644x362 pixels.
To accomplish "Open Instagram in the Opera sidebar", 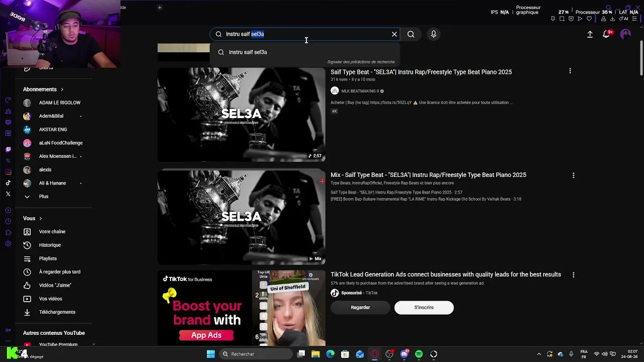I will tap(8, 172).
